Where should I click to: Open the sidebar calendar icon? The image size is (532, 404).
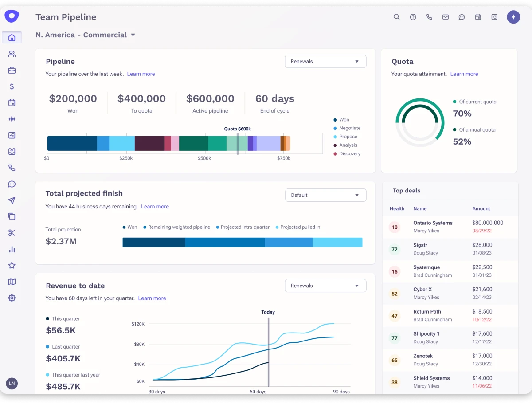(12, 103)
